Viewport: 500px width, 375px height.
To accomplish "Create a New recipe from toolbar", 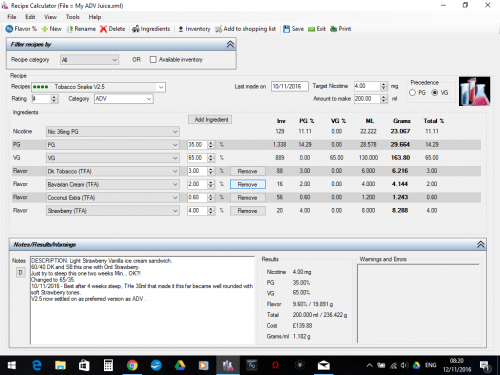I will point(51,29).
